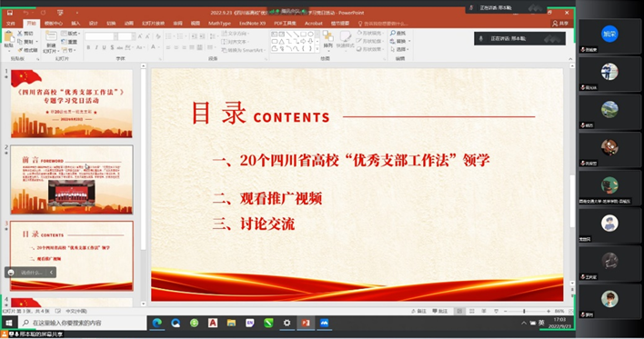Save the presentation from Quick Access toolbar
The height and width of the screenshot is (339, 644).
click(x=10, y=13)
